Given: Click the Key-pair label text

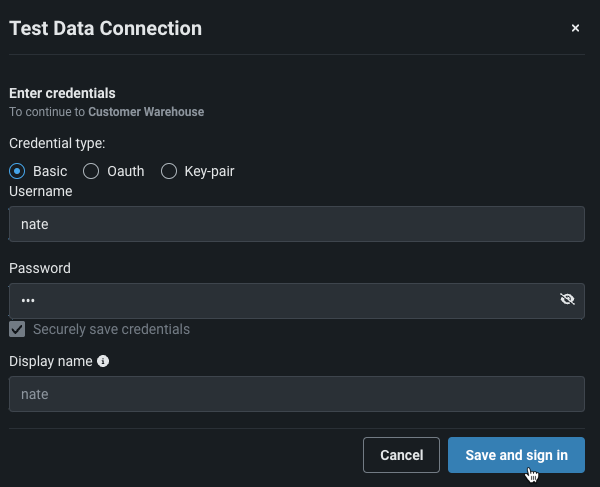Looking at the screenshot, I should (209, 171).
